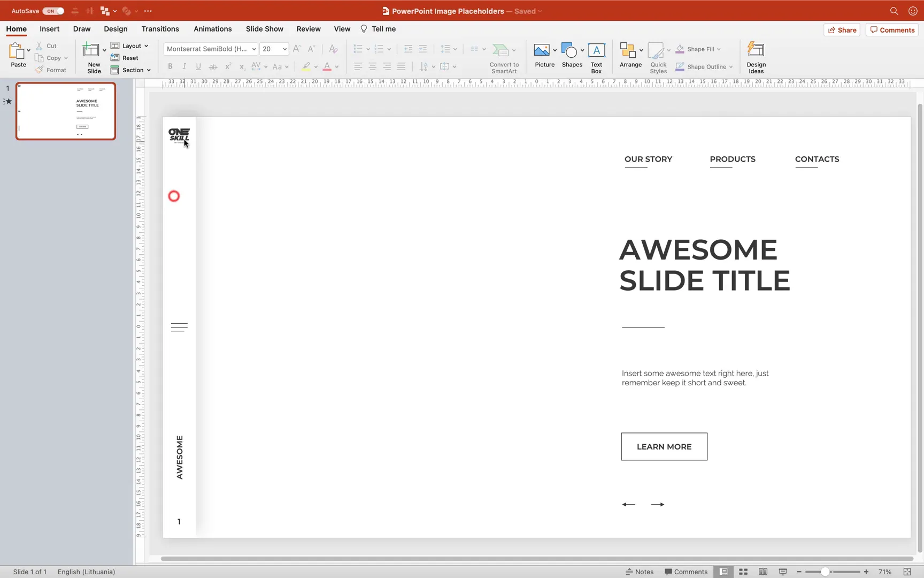This screenshot has width=924, height=578.
Task: Insert a Text Box
Action: pyautogui.click(x=596, y=58)
